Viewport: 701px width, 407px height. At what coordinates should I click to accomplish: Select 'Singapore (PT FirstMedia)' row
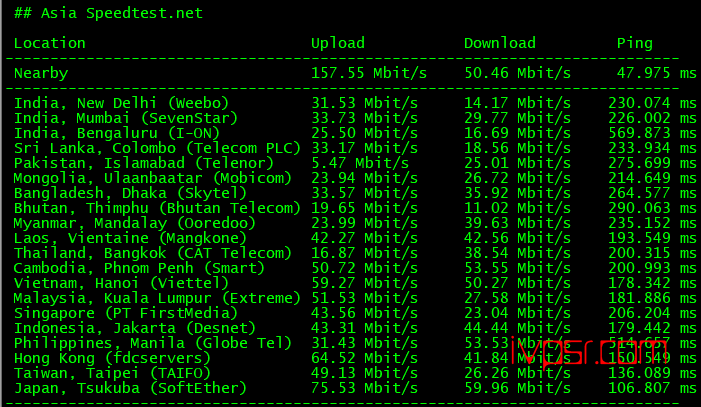tap(355, 313)
